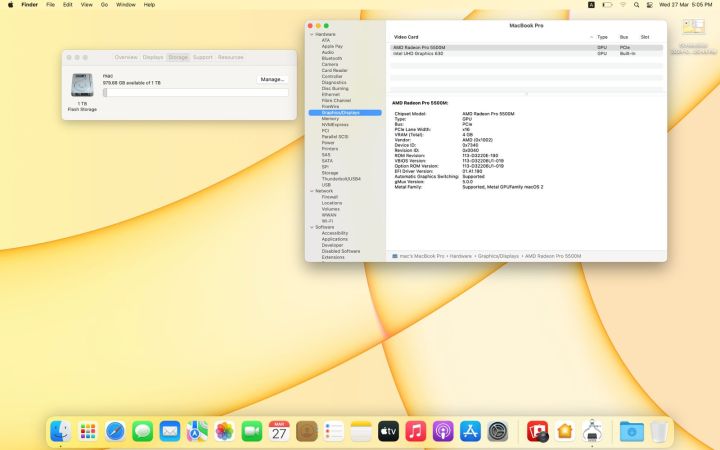Open Control Center in menu bar
720x450 pixels.
tap(650, 5)
